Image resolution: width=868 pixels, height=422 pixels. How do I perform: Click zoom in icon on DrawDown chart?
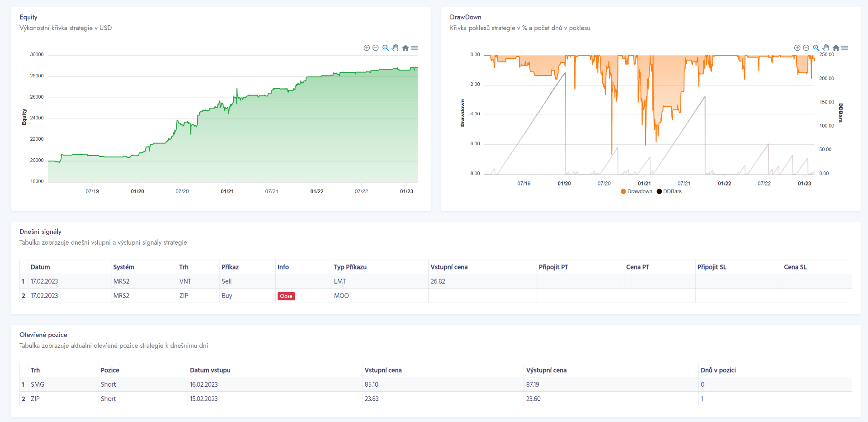click(797, 48)
